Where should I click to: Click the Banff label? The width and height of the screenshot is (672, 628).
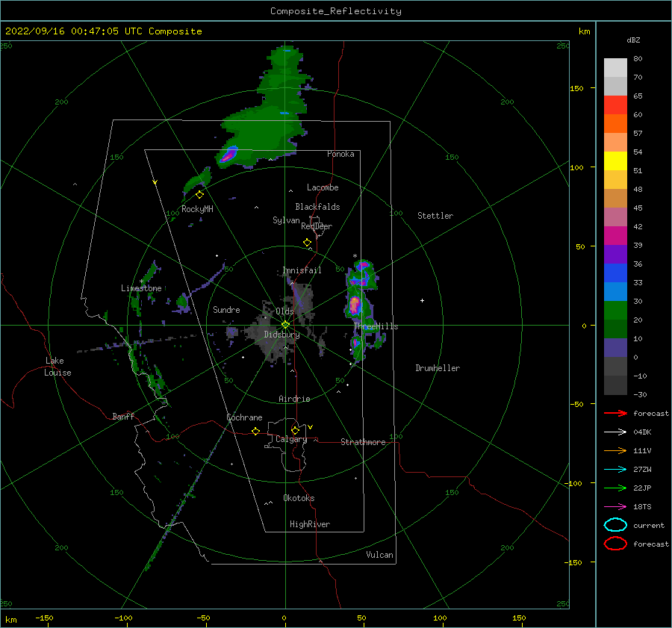point(123,416)
